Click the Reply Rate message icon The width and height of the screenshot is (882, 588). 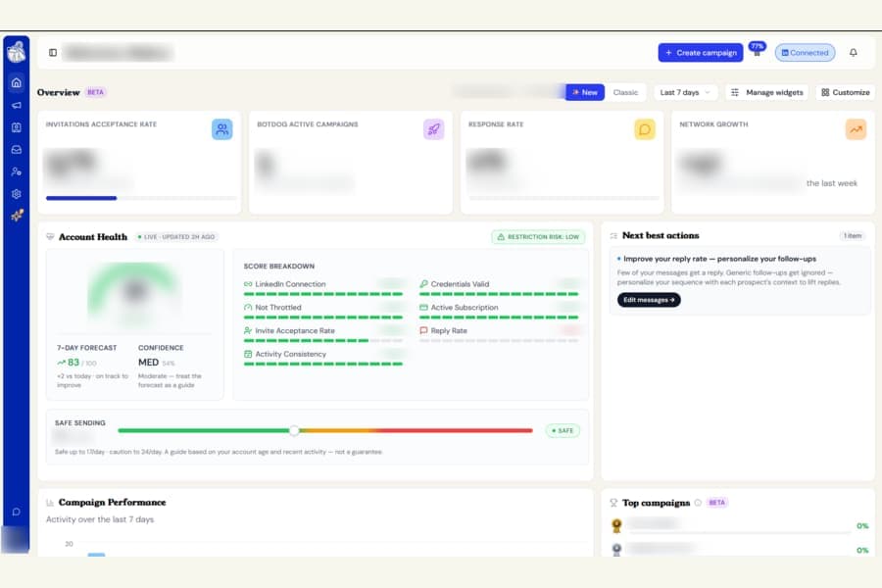(x=423, y=331)
